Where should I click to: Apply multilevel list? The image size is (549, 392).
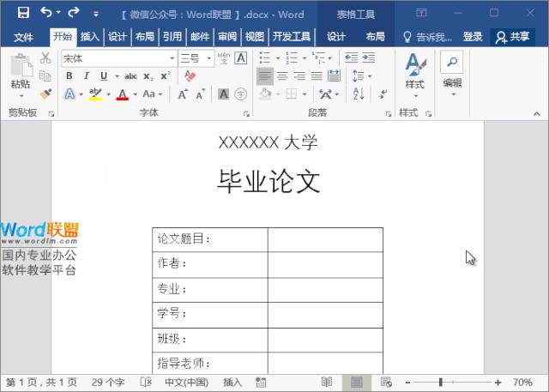coord(318,58)
